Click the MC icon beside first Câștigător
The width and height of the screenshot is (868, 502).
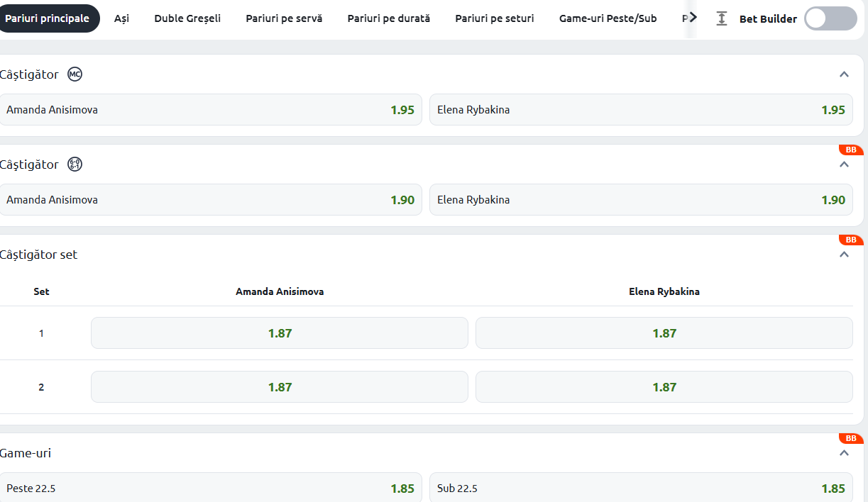point(75,74)
